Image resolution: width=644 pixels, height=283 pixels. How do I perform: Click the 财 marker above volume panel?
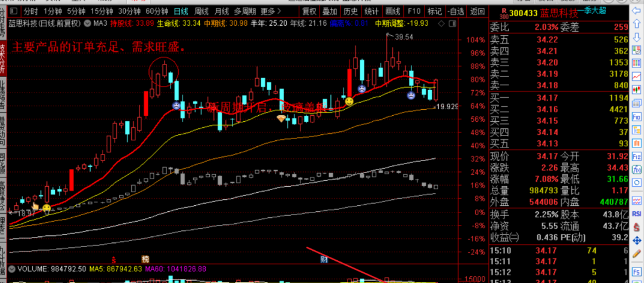[x=324, y=259]
